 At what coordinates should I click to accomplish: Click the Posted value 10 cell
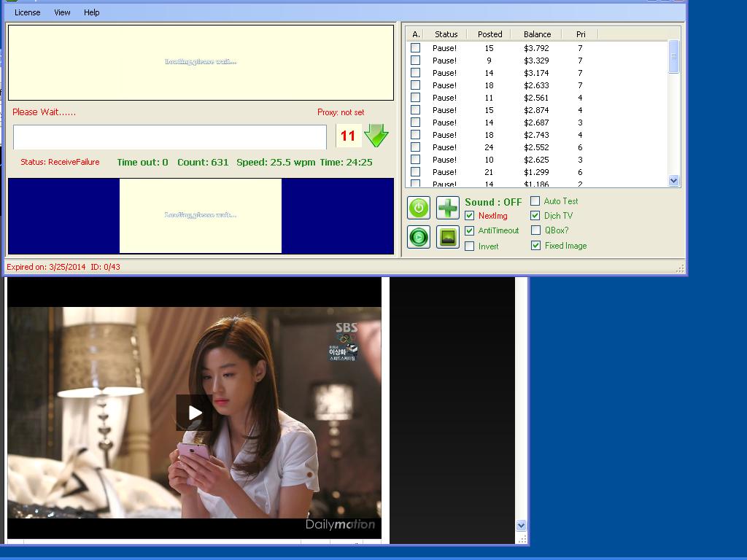(489, 160)
